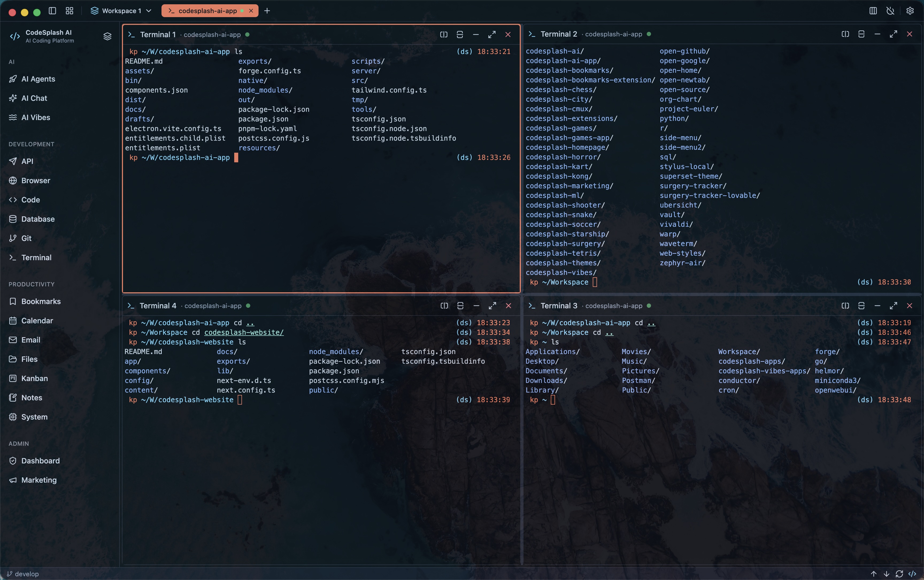Split Terminal 1 vertically
Viewport: 924px width, 580px height.
pyautogui.click(x=444, y=34)
